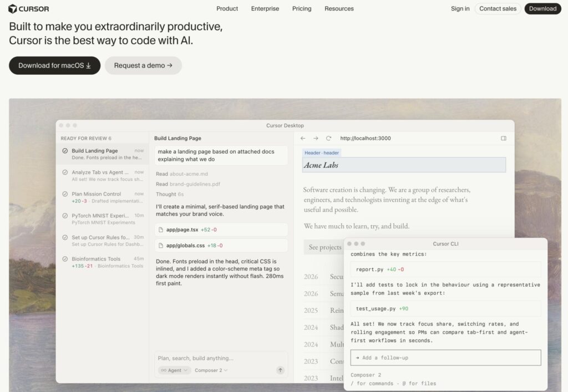
Task: Click READY FOR REVIEW 6 heading
Action: click(86, 139)
